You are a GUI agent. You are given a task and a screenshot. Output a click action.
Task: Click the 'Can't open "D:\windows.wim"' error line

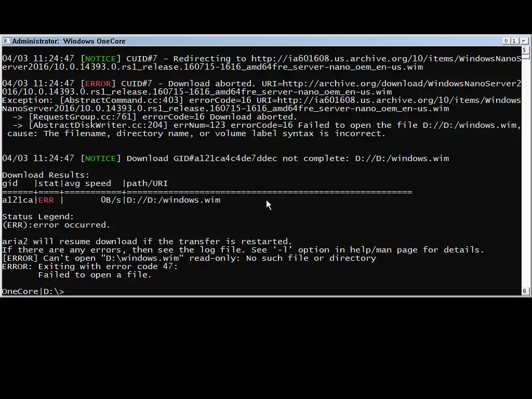[x=189, y=258]
